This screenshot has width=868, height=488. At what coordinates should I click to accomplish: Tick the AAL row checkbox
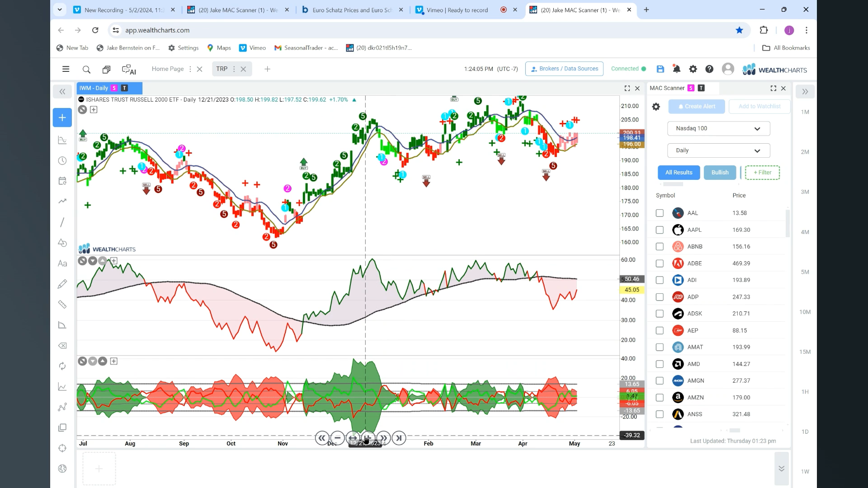click(660, 213)
